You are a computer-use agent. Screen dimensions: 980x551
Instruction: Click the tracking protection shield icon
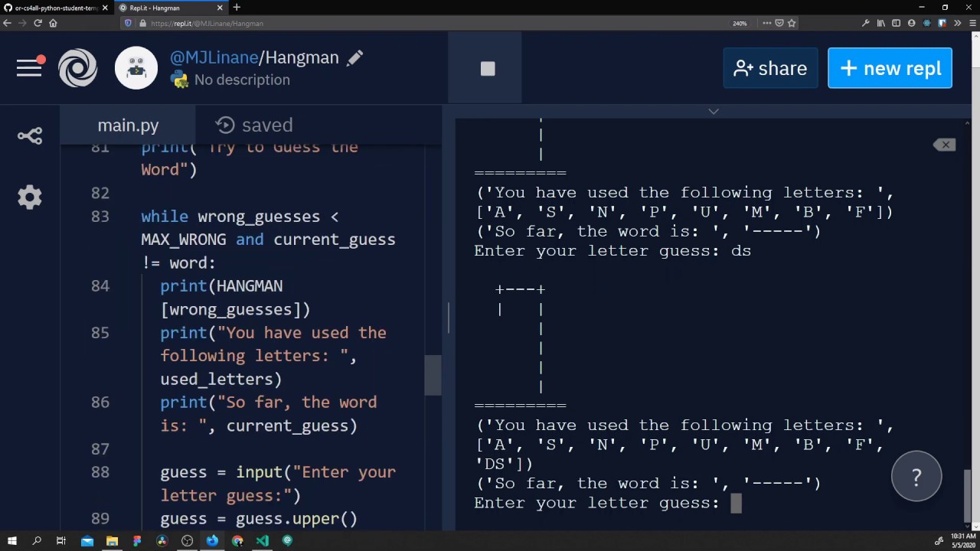128,23
